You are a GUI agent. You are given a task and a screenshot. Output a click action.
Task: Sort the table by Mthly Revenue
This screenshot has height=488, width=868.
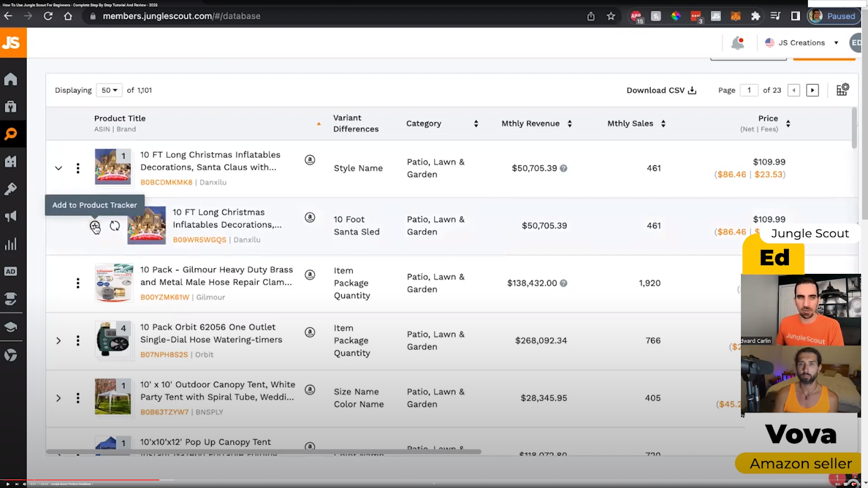click(570, 124)
